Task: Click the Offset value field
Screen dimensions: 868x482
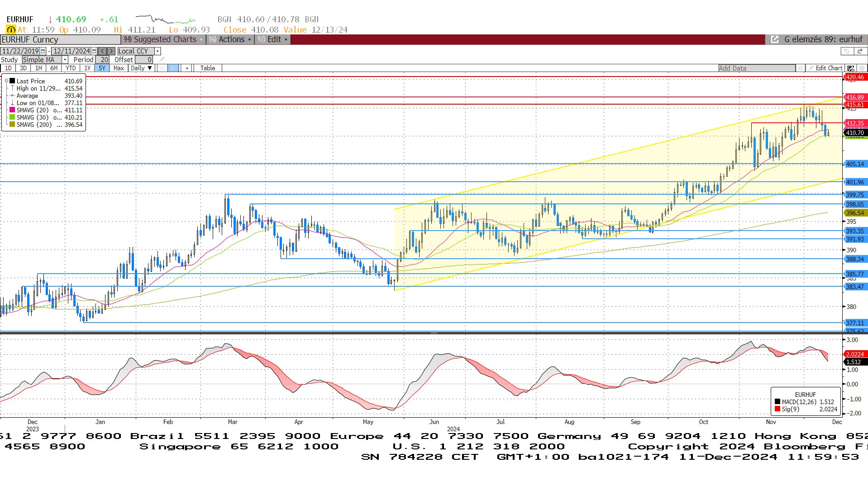Action: coord(144,60)
